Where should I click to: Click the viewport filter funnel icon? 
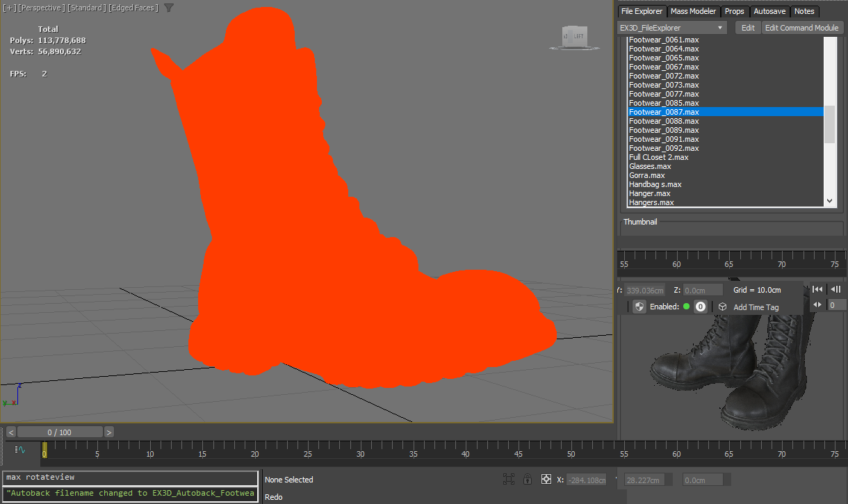pos(169,8)
